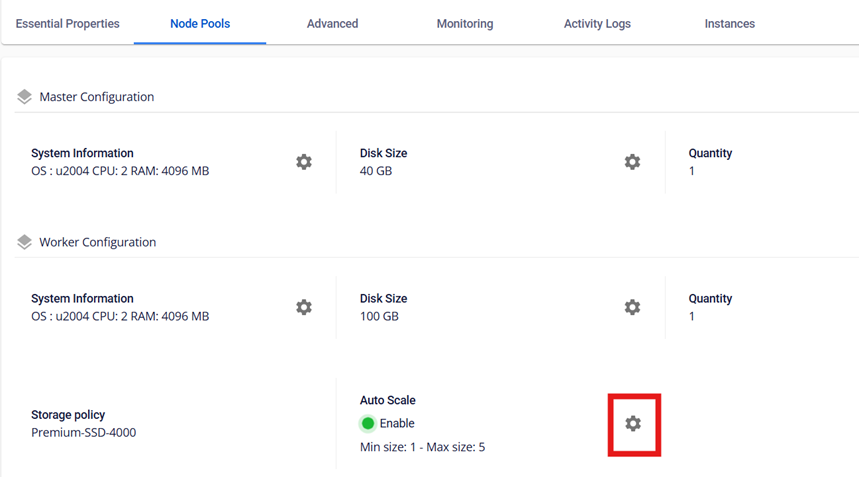
Task: Go to the Monitoring tab
Action: point(464,24)
